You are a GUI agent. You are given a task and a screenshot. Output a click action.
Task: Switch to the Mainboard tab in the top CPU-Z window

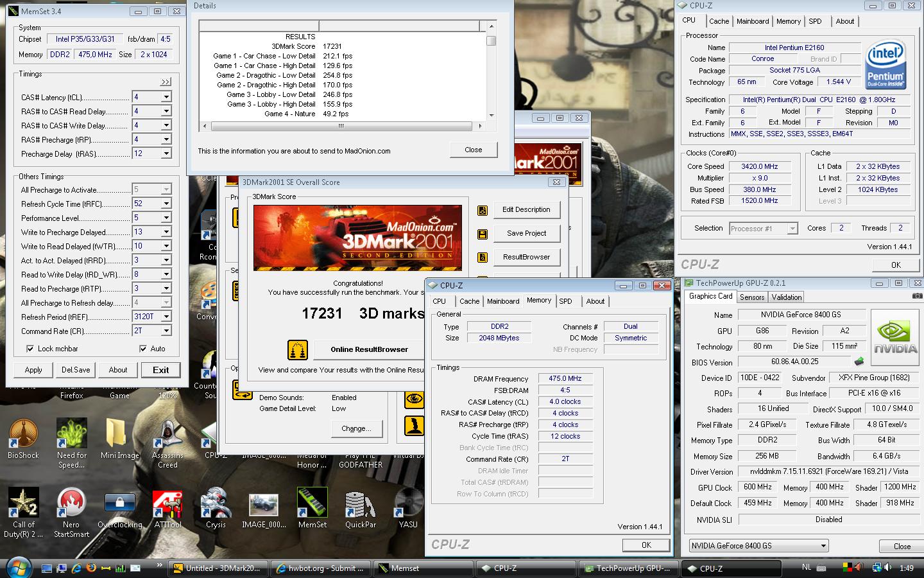coord(753,21)
